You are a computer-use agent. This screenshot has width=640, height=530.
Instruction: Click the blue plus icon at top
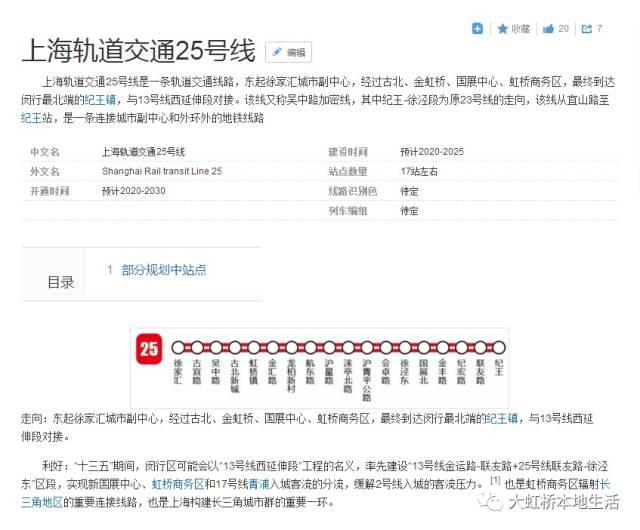point(478,29)
